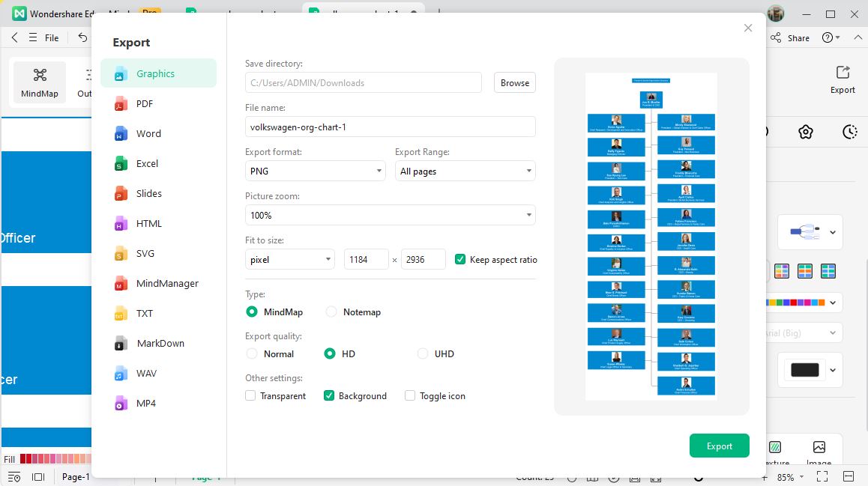This screenshot has width=868, height=486.
Task: Select Graphics export category
Action: 158,73
